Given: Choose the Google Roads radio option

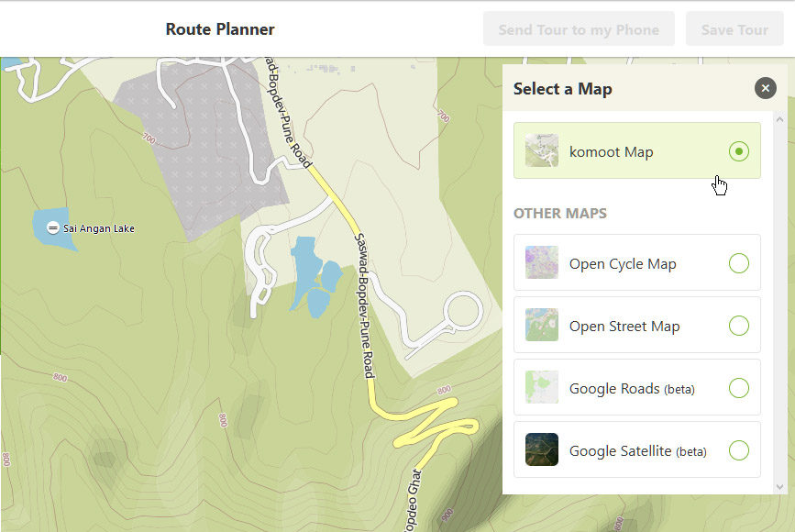Looking at the screenshot, I should click(x=739, y=388).
